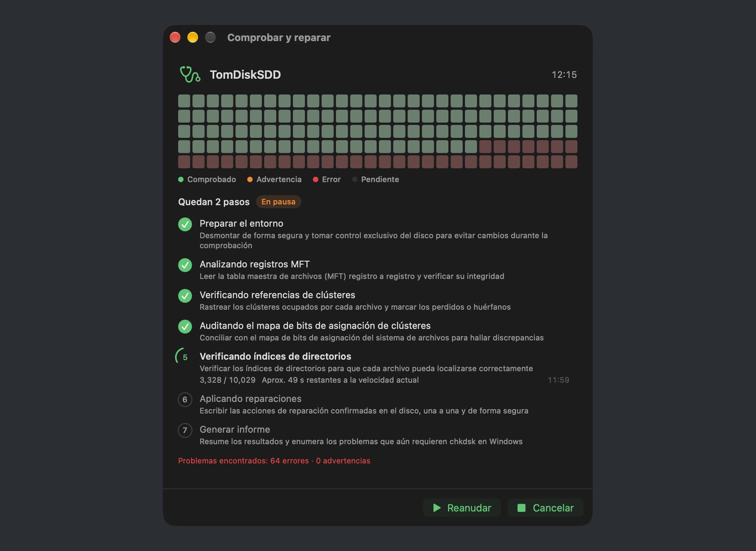Click the Analizando registros MFT step title
This screenshot has width=756, height=551.
click(255, 264)
